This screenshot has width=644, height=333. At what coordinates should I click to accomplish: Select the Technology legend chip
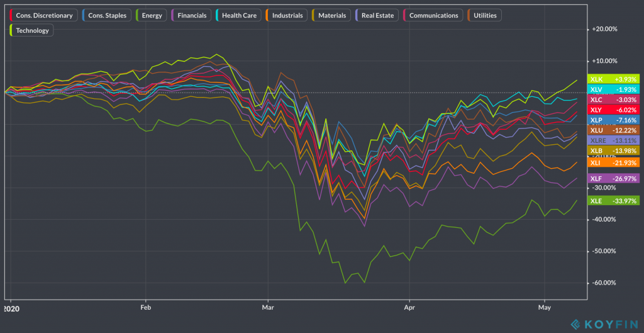tap(33, 30)
